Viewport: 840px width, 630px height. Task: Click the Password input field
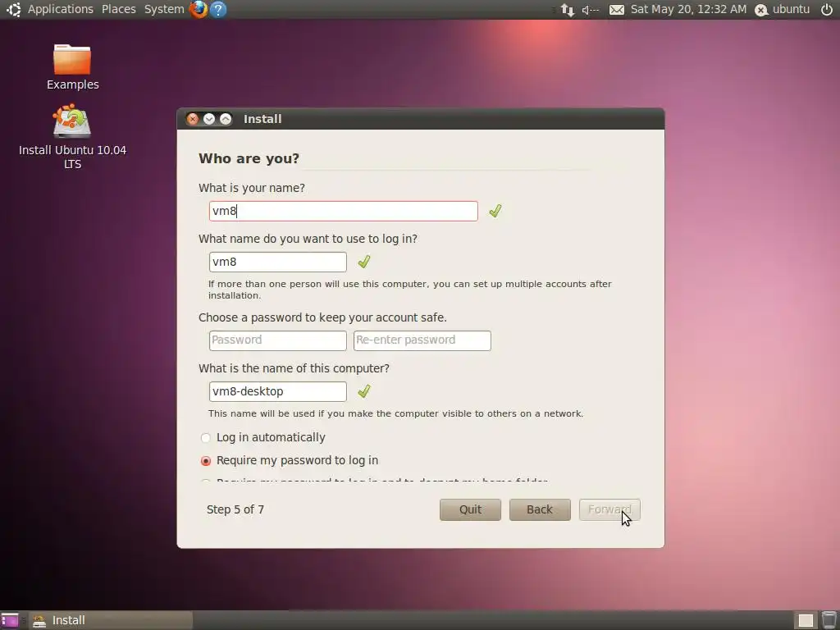click(x=278, y=340)
